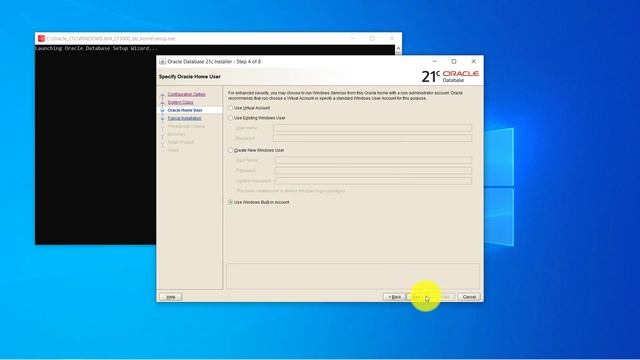Image resolution: width=640 pixels, height=360 pixels.
Task: Open System Class step in sidebar
Action: [180, 102]
